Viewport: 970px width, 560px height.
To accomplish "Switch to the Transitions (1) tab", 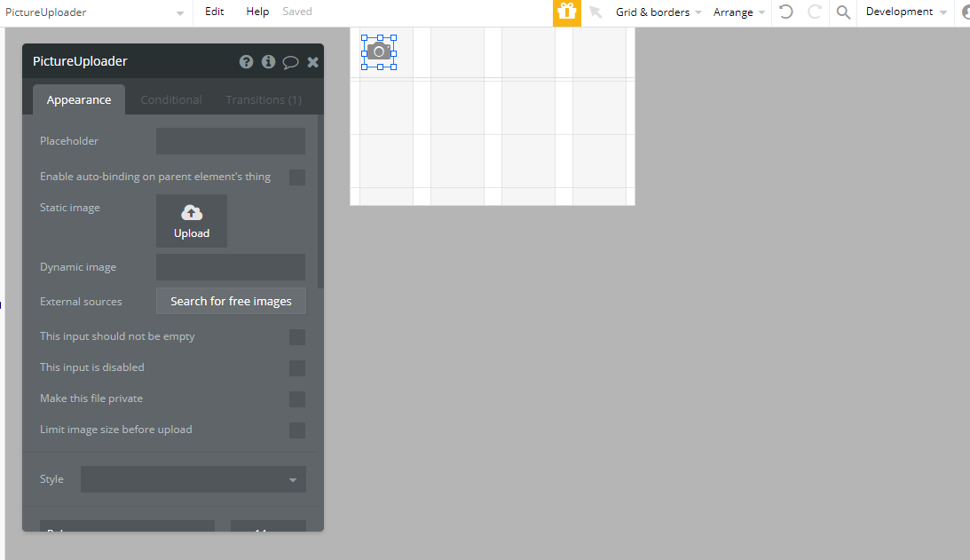I will click(264, 99).
